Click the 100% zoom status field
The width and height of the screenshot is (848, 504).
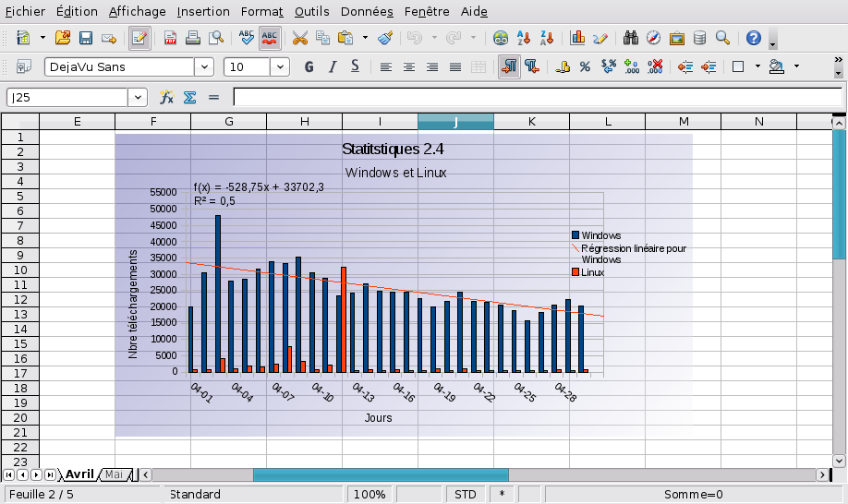pyautogui.click(x=369, y=494)
